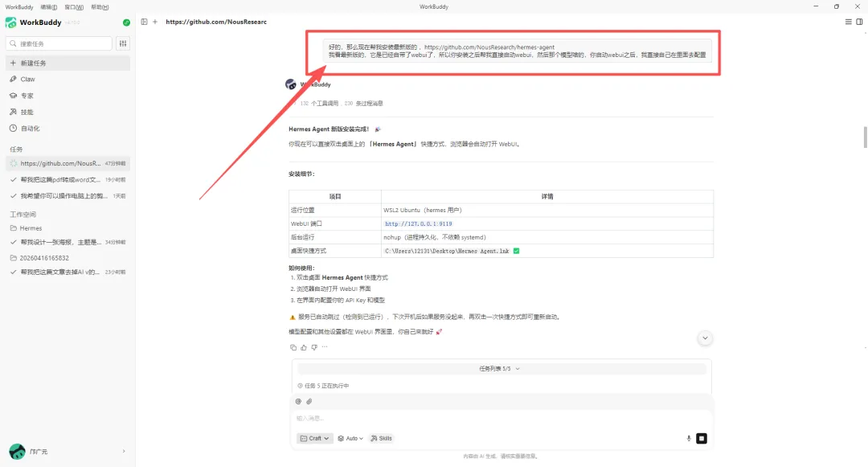Open the 我希望你可以操作电脑 task
Image resolution: width=868 pixels, height=467 pixels.
pyautogui.click(x=68, y=196)
